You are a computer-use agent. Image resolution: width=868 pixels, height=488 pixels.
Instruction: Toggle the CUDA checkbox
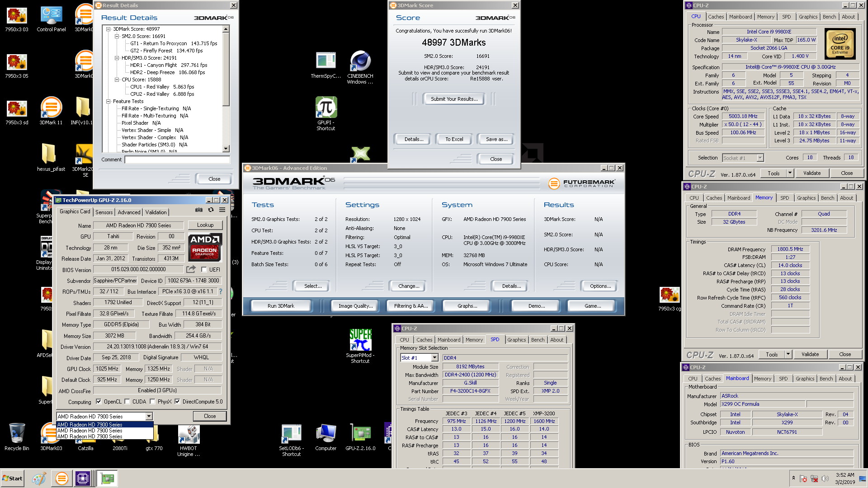pyautogui.click(x=127, y=401)
